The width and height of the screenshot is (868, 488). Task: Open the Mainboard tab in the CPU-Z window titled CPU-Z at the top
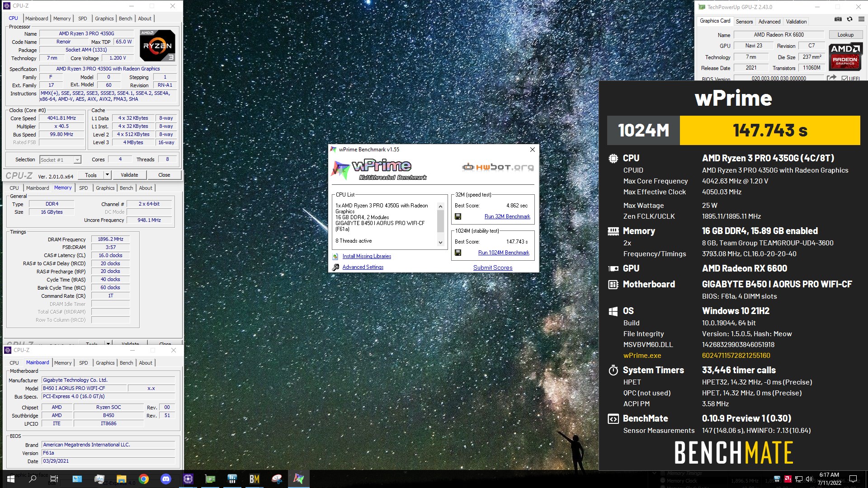click(x=37, y=19)
